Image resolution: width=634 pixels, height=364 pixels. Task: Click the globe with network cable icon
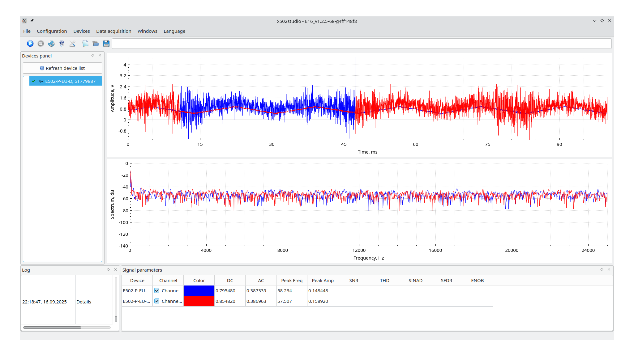coord(62,44)
